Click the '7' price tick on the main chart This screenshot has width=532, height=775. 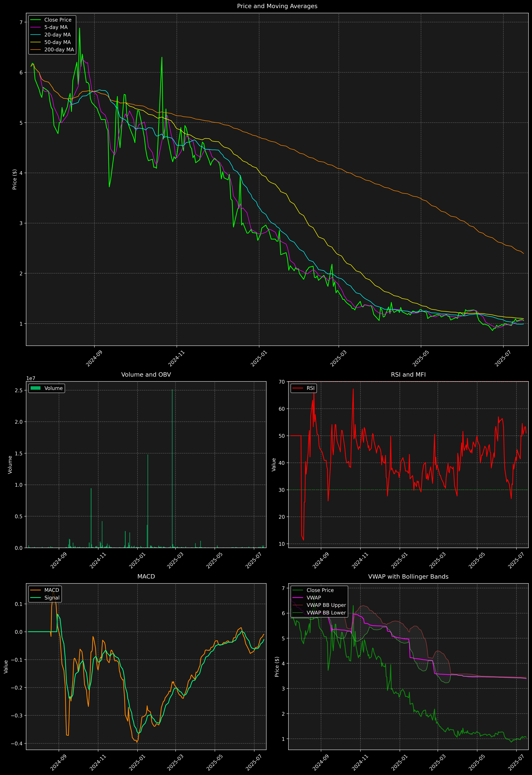pos(21,22)
